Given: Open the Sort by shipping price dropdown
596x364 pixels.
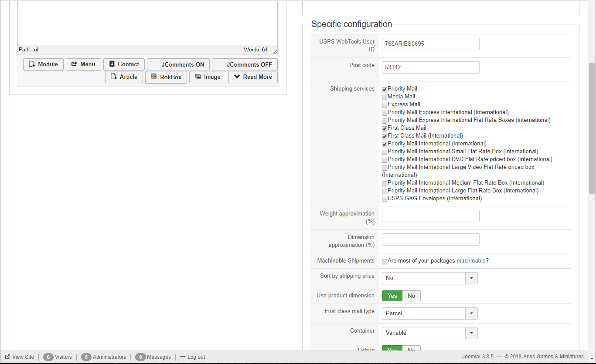Looking at the screenshot, I should point(429,278).
